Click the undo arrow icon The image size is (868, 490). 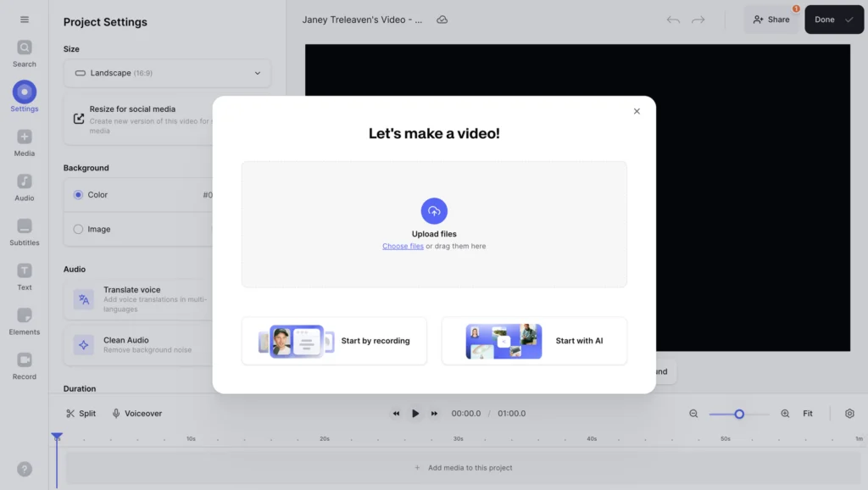pos(673,19)
